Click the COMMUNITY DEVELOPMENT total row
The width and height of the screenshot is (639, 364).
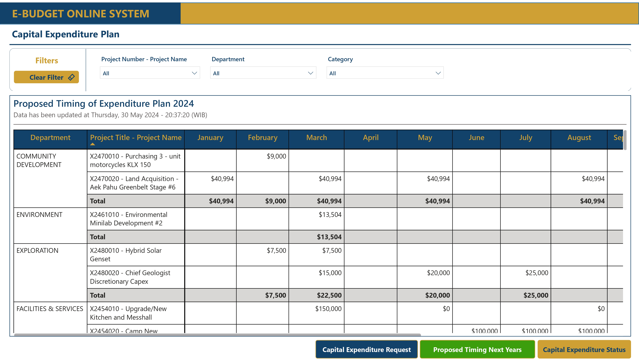point(98,201)
